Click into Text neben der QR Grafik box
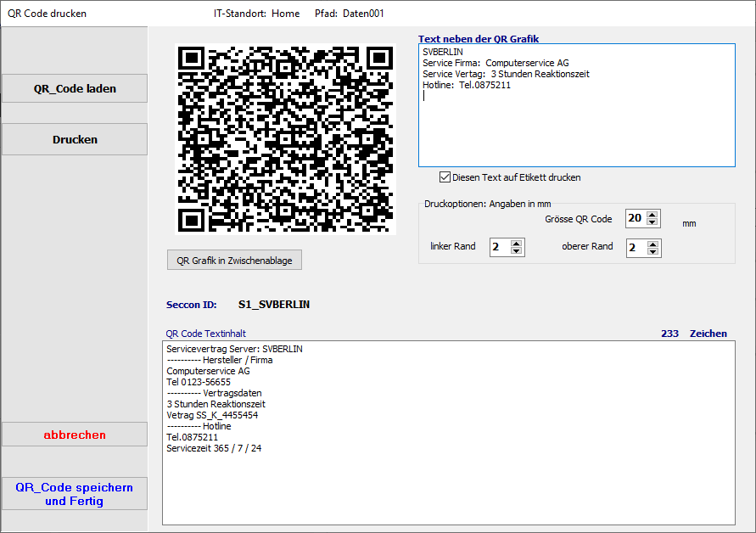756x533 pixels. coord(577,105)
